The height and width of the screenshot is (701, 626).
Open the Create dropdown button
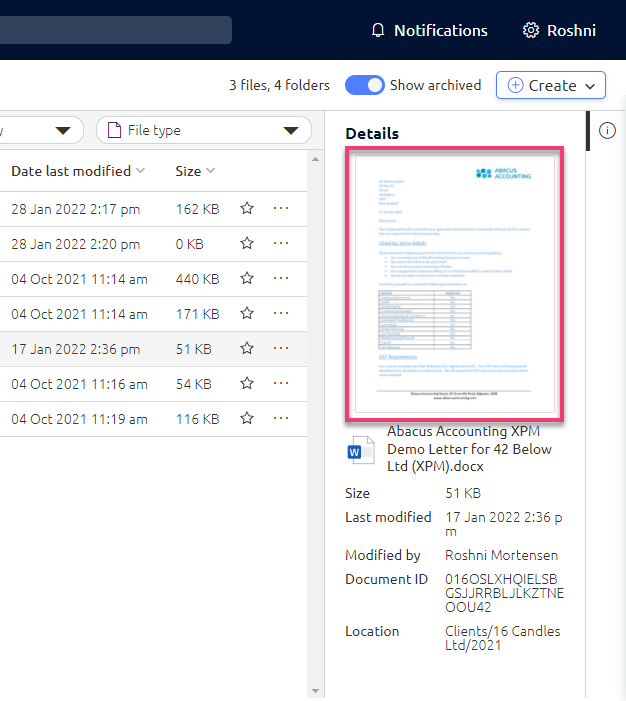[x=551, y=85]
